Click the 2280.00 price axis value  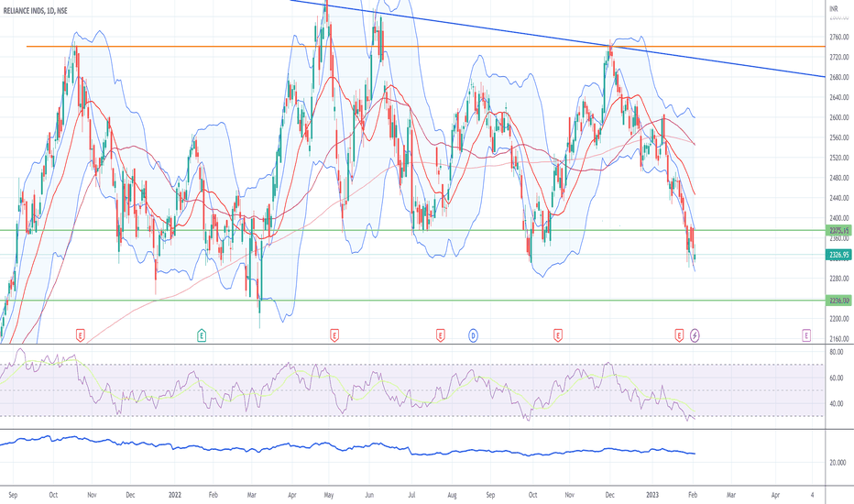(839, 279)
